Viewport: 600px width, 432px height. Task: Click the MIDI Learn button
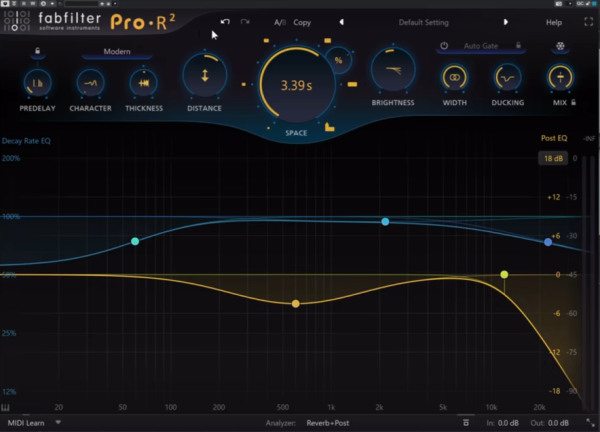[26, 423]
